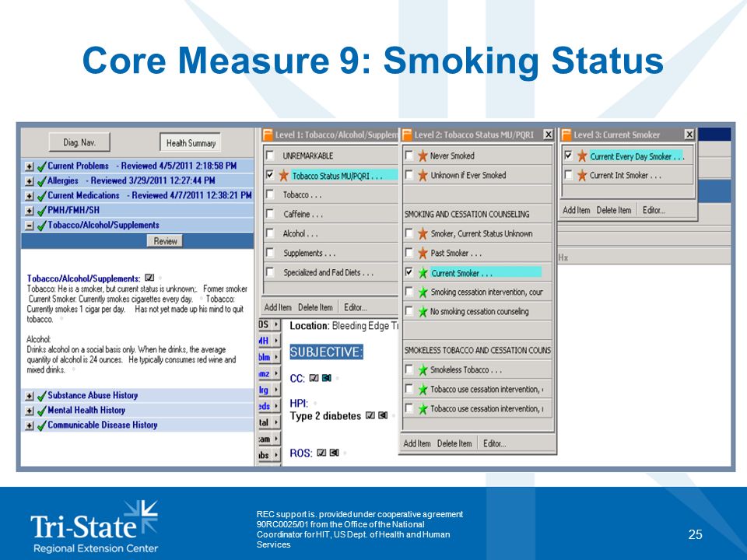Click the green checkmark beside Substance Abuse History
747x560 pixels.
point(41,396)
